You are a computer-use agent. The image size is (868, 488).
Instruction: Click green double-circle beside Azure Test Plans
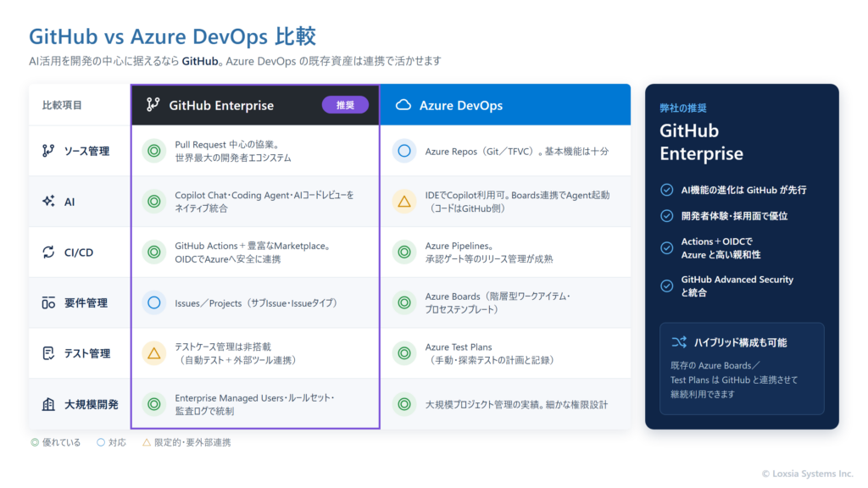point(404,353)
